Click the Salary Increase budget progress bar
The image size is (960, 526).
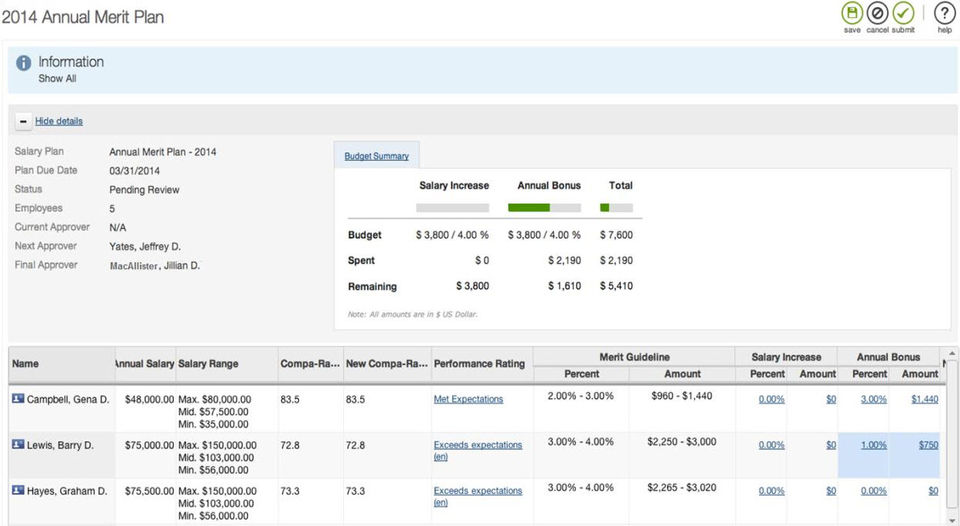[x=452, y=208]
